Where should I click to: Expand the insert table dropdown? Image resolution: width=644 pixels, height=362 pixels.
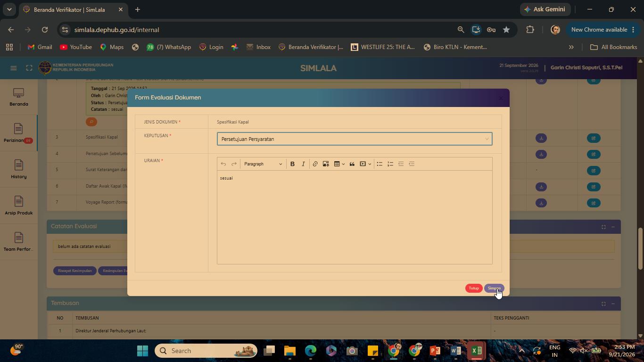(x=343, y=164)
